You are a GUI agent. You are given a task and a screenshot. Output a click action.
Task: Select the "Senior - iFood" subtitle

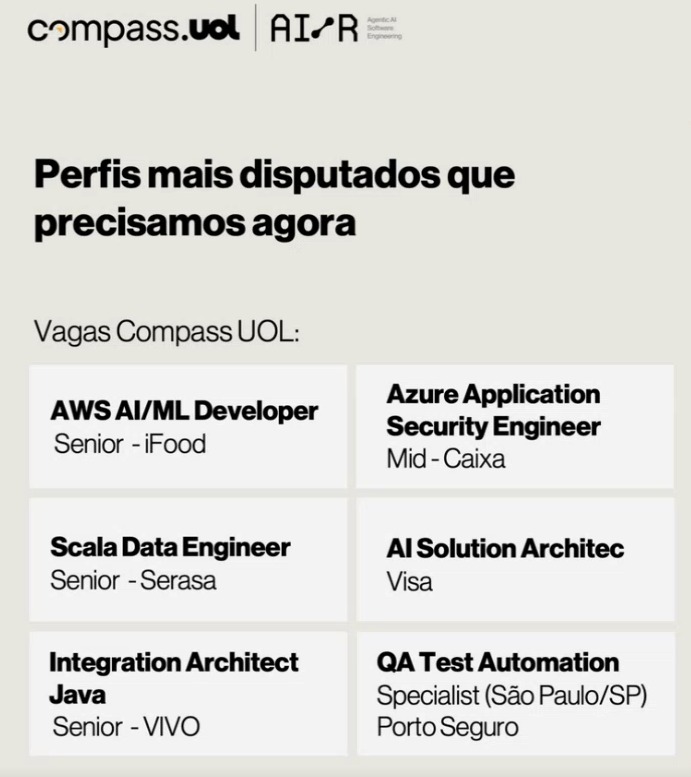click(129, 443)
